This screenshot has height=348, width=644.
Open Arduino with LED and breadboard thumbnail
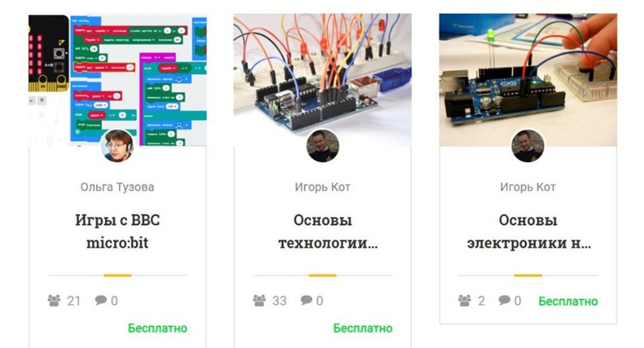[x=528, y=80]
